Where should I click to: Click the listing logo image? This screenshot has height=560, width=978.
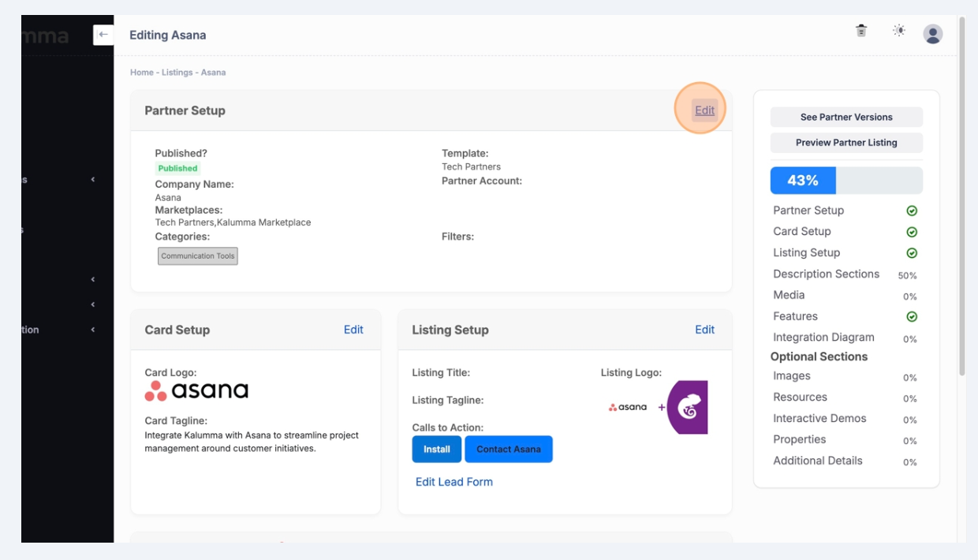coord(658,407)
